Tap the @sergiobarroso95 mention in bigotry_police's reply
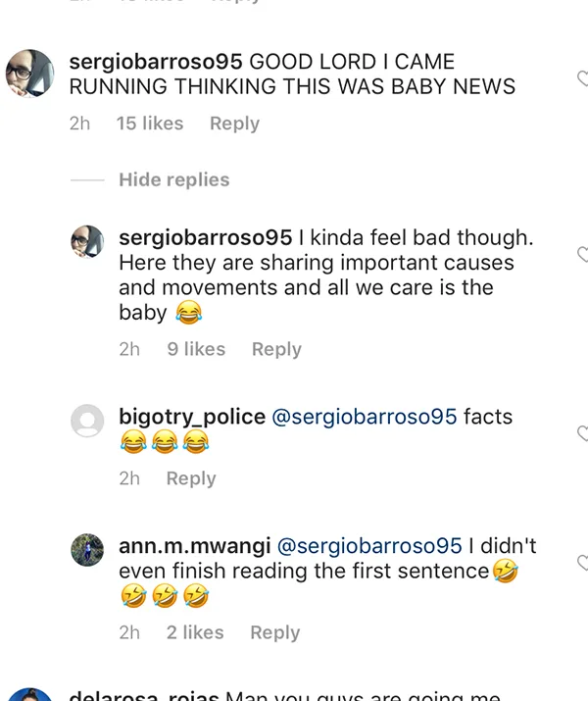This screenshot has width=588, height=701. 363,417
